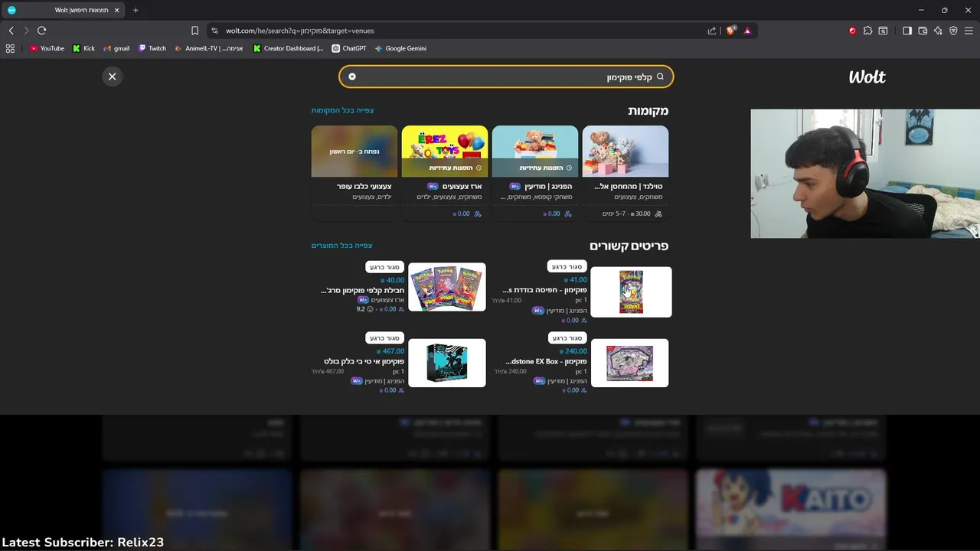Open the 'הפנינג | מודיעין' venue card
The width and height of the screenshot is (980, 551).
click(535, 173)
